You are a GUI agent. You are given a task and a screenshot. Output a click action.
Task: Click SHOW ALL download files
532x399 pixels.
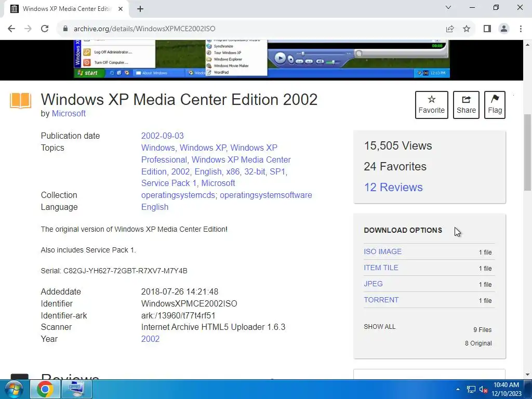click(380, 327)
